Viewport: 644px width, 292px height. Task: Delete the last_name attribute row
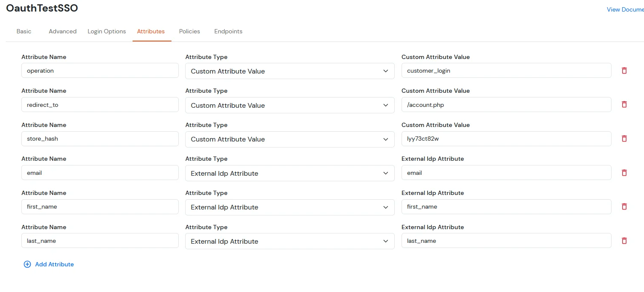click(x=624, y=241)
